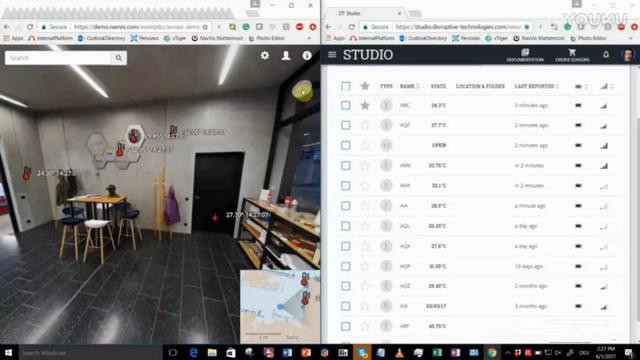Open Skype from the taskbar
Screen dimensions: 640x360
362,352
